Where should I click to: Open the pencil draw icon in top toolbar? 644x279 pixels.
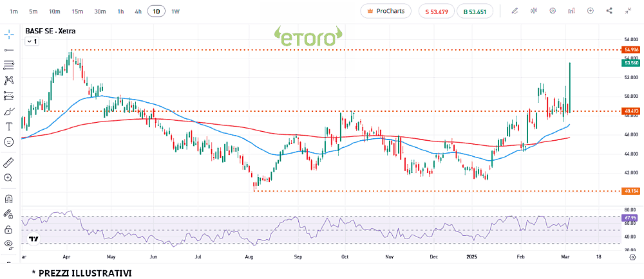coord(515,11)
